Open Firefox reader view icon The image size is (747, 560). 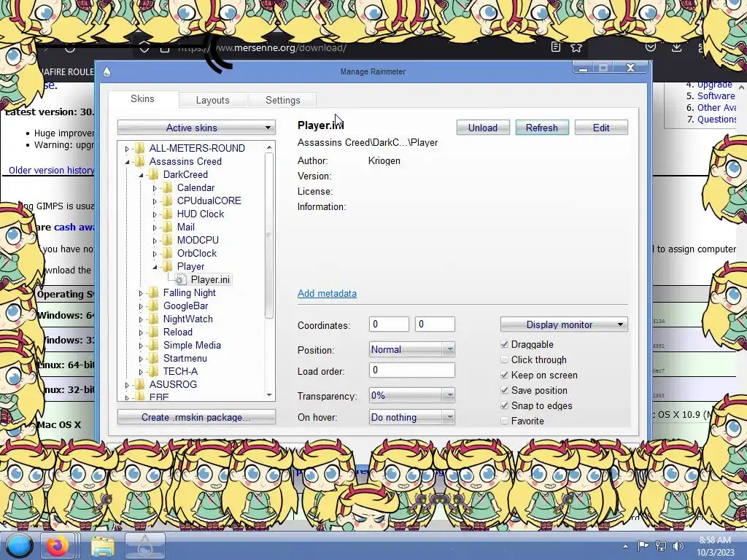tap(555, 47)
